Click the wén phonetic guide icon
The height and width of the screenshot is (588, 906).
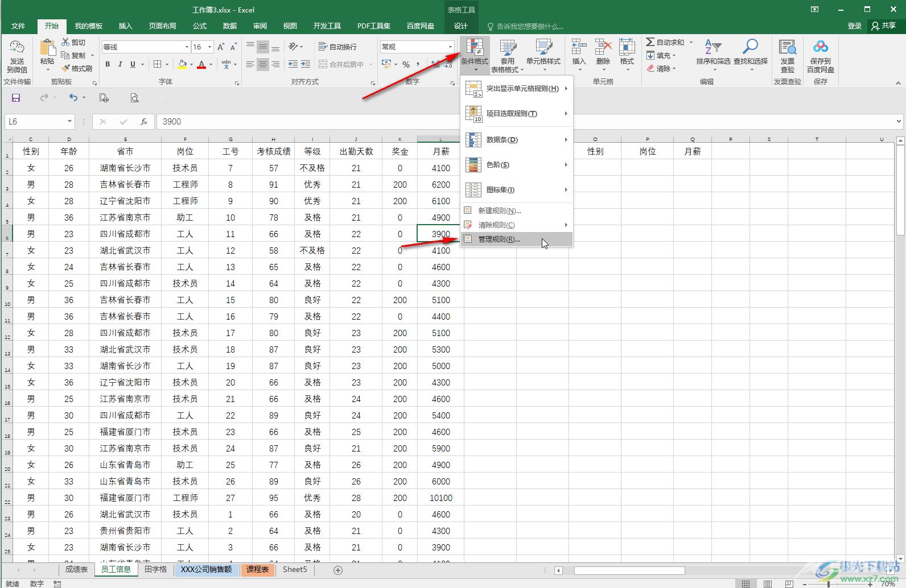point(226,64)
